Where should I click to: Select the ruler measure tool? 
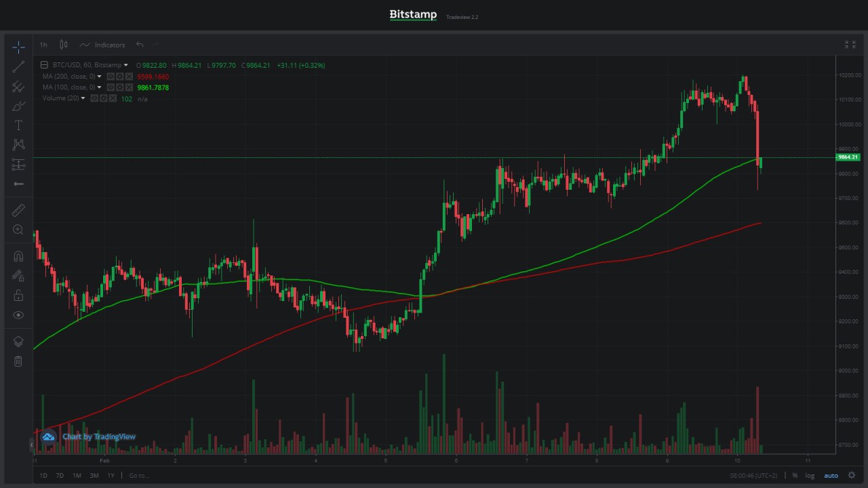tap(18, 210)
